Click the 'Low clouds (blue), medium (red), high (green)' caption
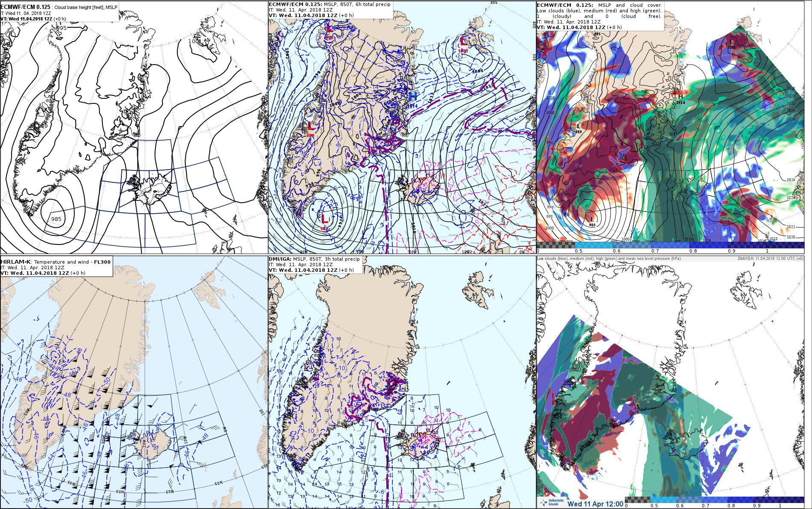The width and height of the screenshot is (812, 509). (x=609, y=258)
